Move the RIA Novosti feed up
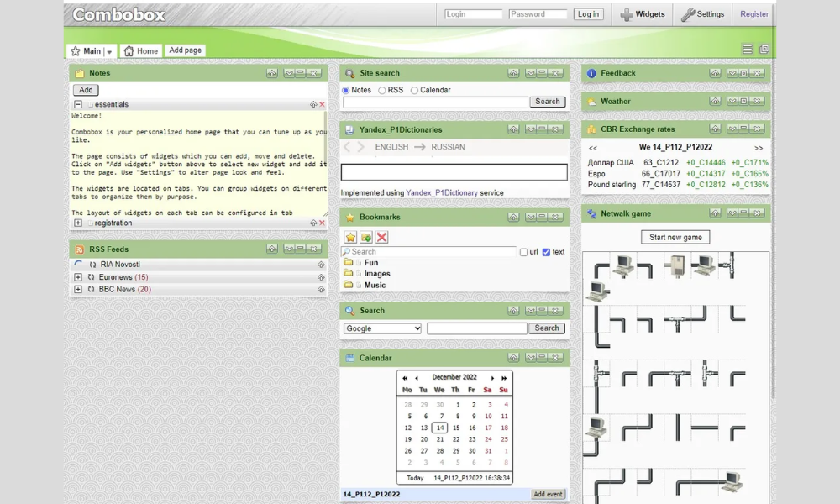The height and width of the screenshot is (504, 840). [321, 265]
